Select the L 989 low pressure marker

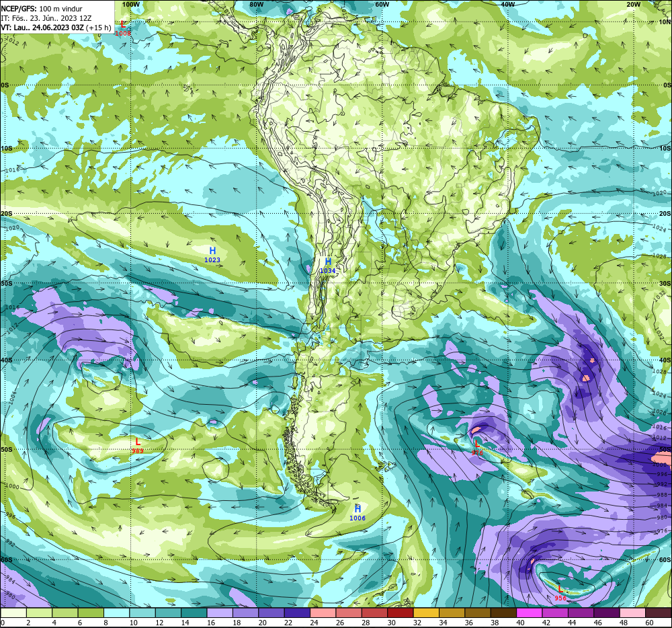(138, 445)
